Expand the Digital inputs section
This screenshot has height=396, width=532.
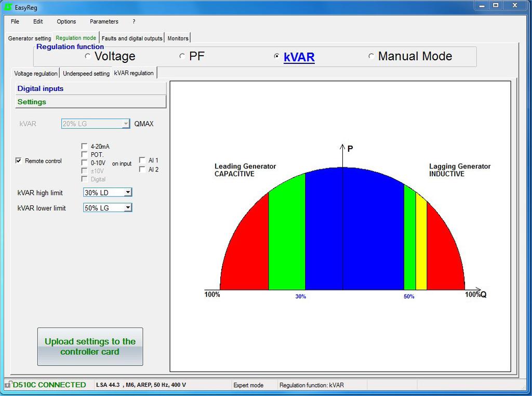[x=90, y=88]
